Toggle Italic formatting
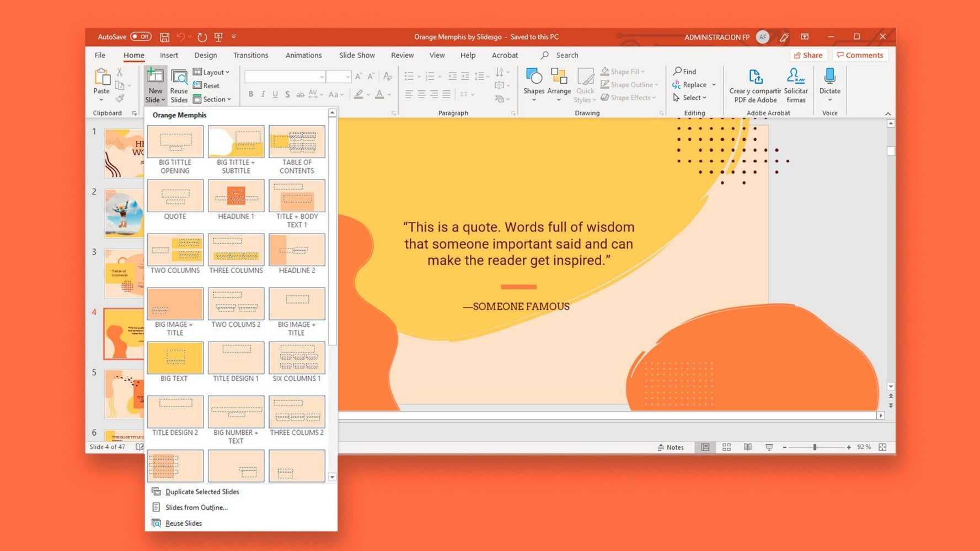 tap(263, 94)
